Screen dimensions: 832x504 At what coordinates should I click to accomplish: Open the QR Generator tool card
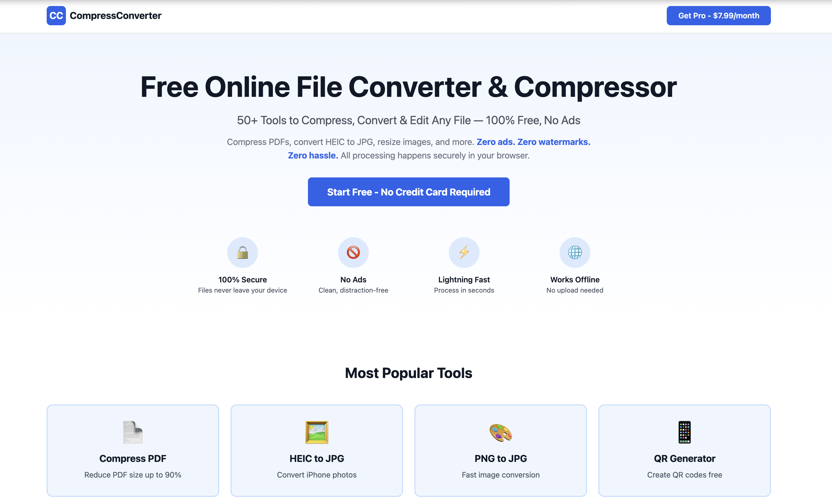coord(685,451)
